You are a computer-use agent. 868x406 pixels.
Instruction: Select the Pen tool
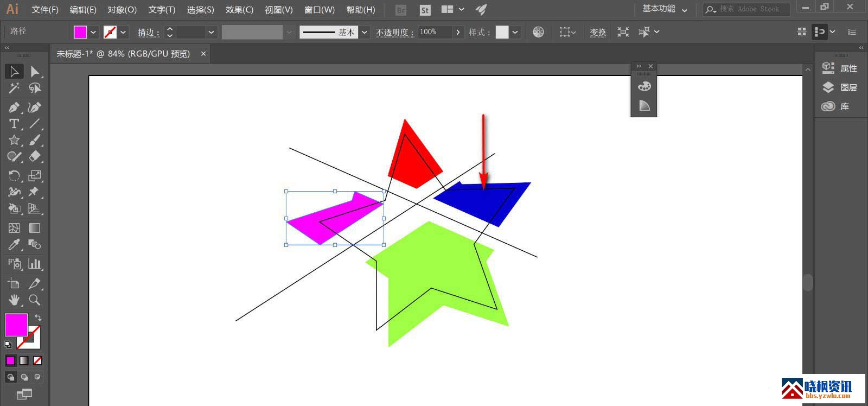tap(14, 107)
